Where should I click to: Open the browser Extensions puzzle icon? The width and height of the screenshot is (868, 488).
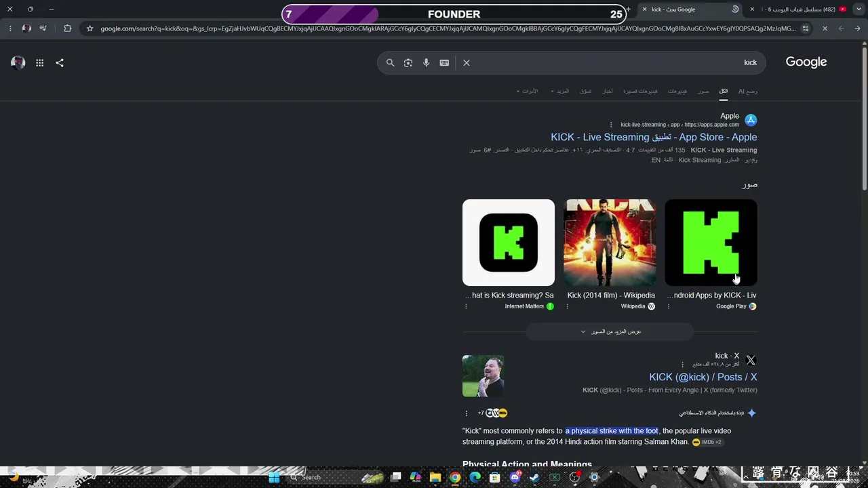[x=67, y=28]
